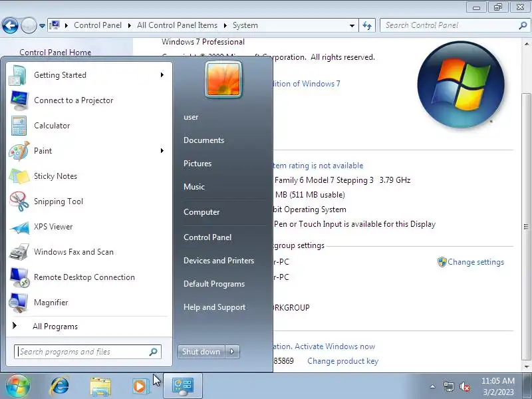Expand the Paint recent files arrow
The image size is (532, 399).
[x=162, y=151]
